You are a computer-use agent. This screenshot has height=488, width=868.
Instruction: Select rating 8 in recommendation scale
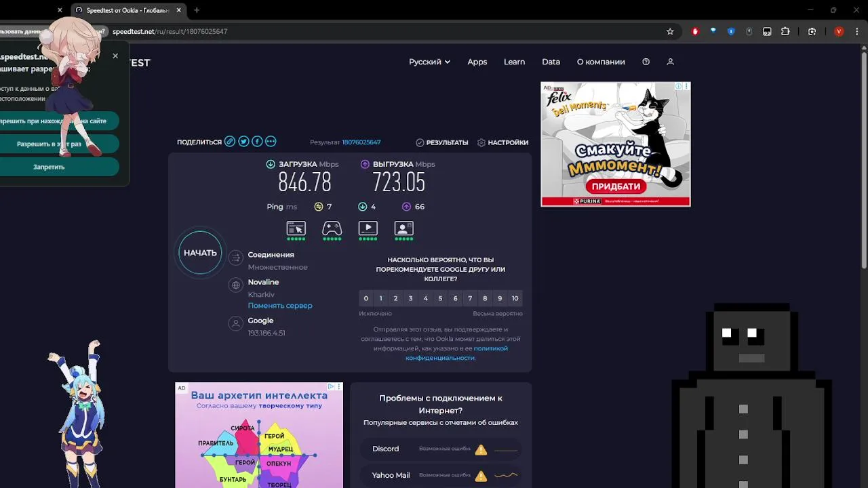click(485, 298)
